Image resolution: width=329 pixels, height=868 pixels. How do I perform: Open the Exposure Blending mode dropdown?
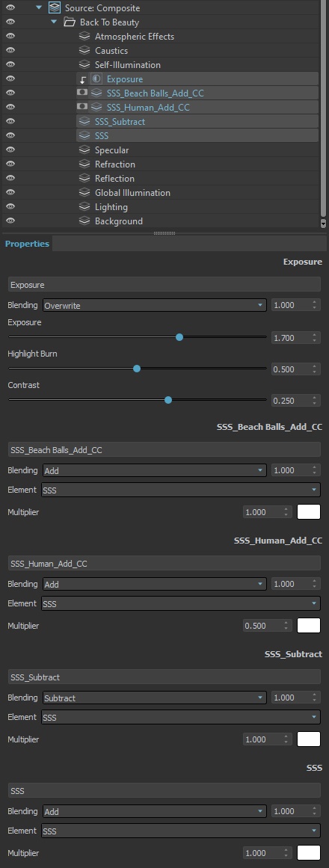[x=155, y=305]
